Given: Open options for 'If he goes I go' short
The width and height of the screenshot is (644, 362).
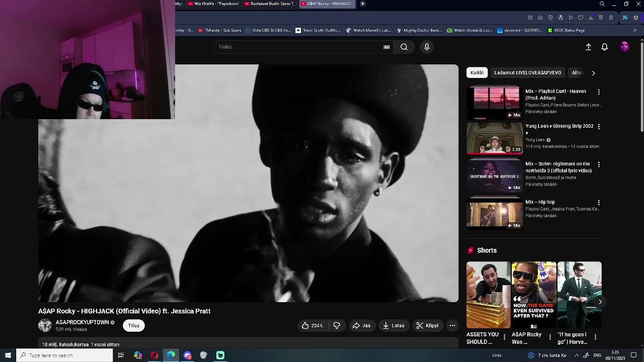Looking at the screenshot, I should pos(595,337).
